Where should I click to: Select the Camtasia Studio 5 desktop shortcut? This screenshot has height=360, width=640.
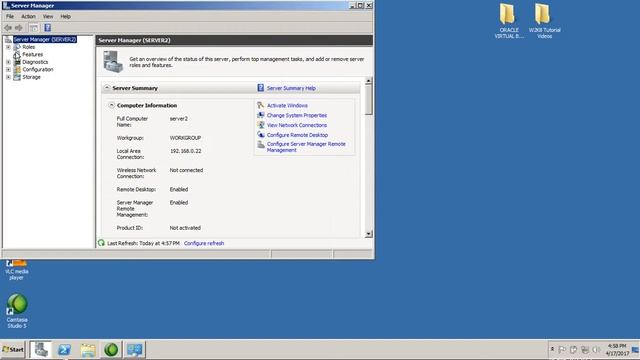click(17, 311)
